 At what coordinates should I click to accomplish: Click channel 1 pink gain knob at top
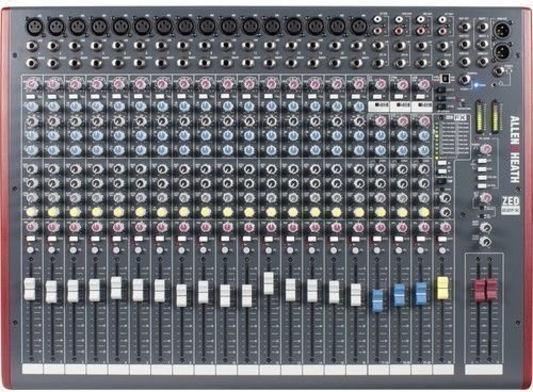click(31, 84)
